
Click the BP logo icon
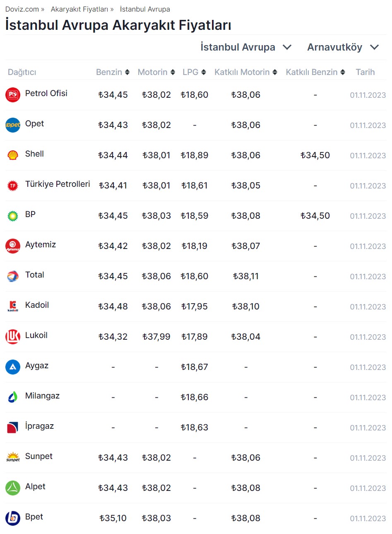pyautogui.click(x=13, y=216)
